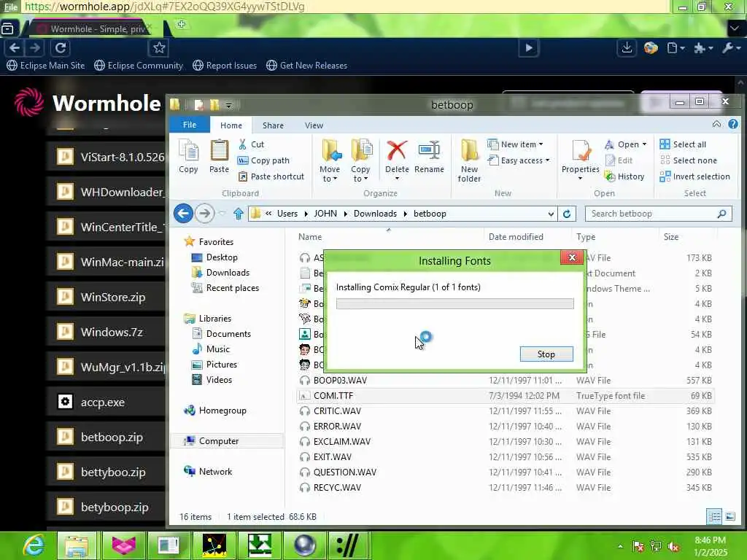Image resolution: width=747 pixels, height=560 pixels.
Task: Select the COMI.TTF font file
Action: point(505,396)
